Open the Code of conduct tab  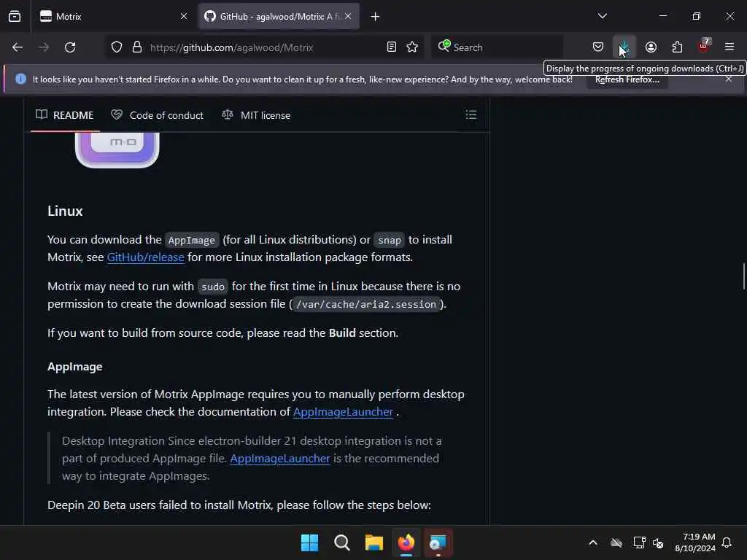click(158, 115)
